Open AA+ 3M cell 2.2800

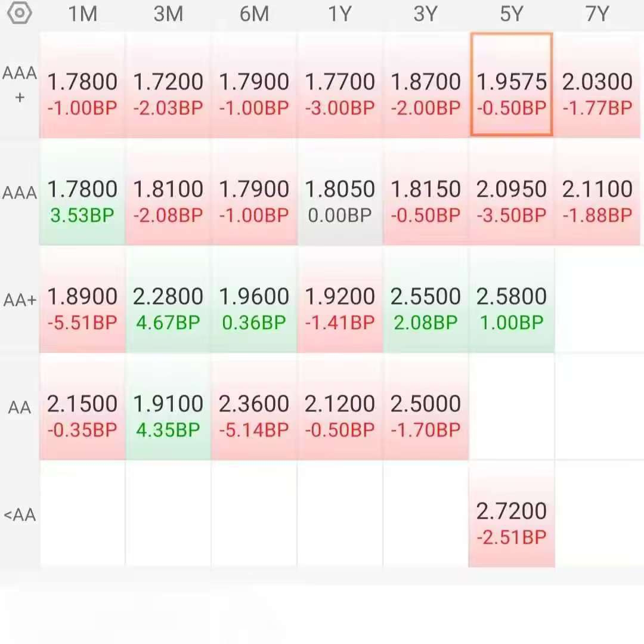pyautogui.click(x=168, y=299)
